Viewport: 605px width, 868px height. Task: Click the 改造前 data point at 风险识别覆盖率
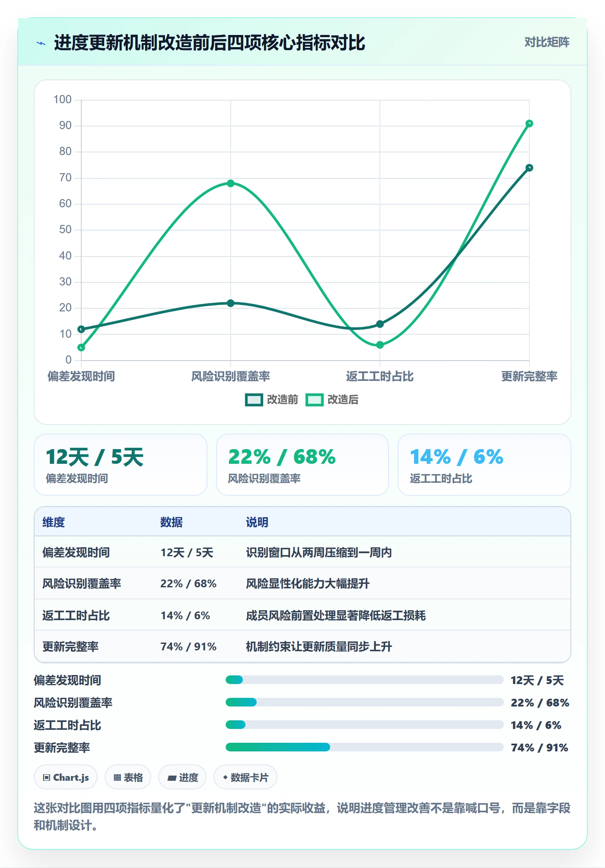[231, 303]
